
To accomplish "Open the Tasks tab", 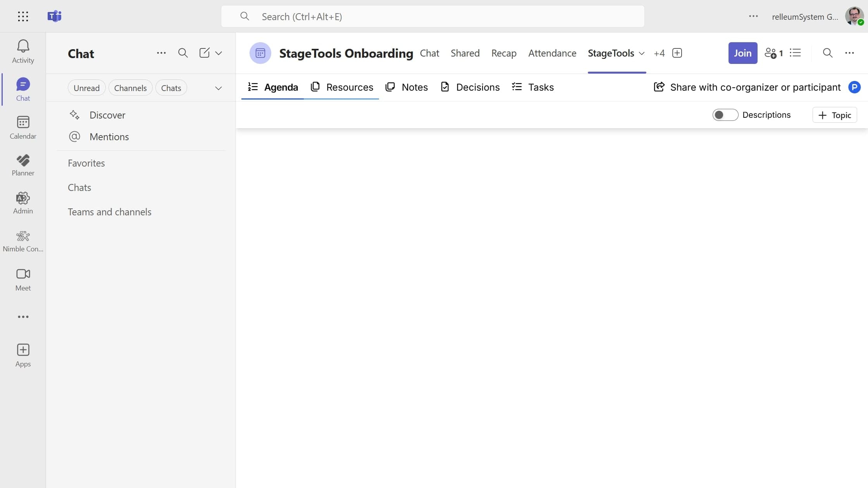I will click(x=532, y=87).
